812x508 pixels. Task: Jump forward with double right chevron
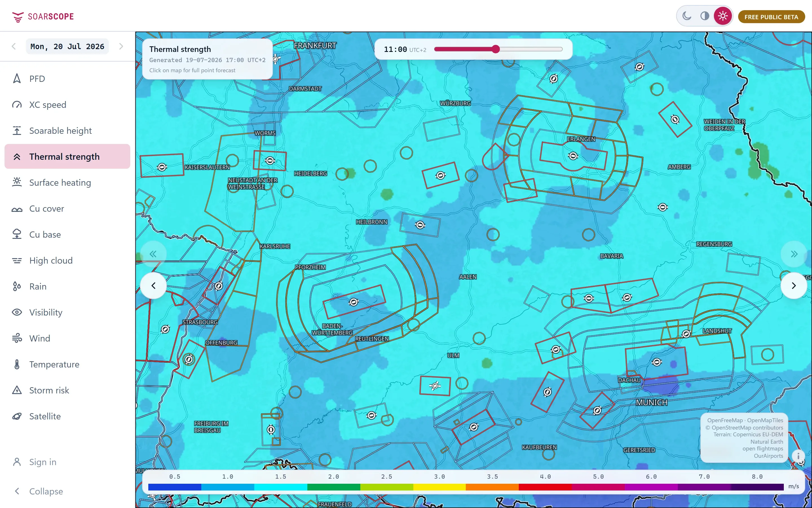(x=794, y=254)
